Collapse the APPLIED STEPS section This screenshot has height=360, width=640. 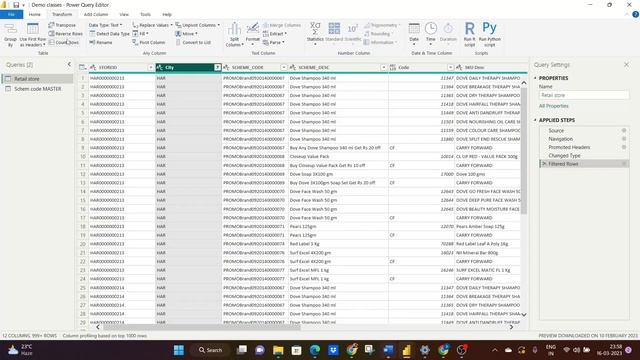pos(535,120)
